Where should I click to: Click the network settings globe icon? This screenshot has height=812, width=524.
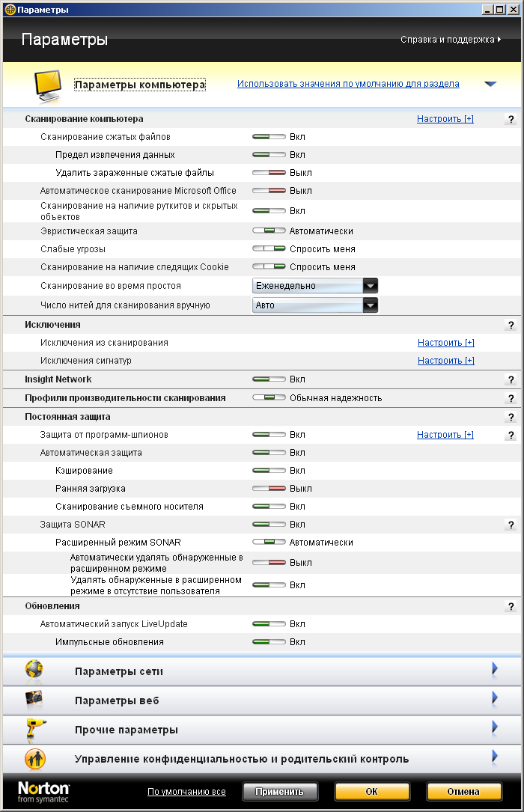(35, 671)
